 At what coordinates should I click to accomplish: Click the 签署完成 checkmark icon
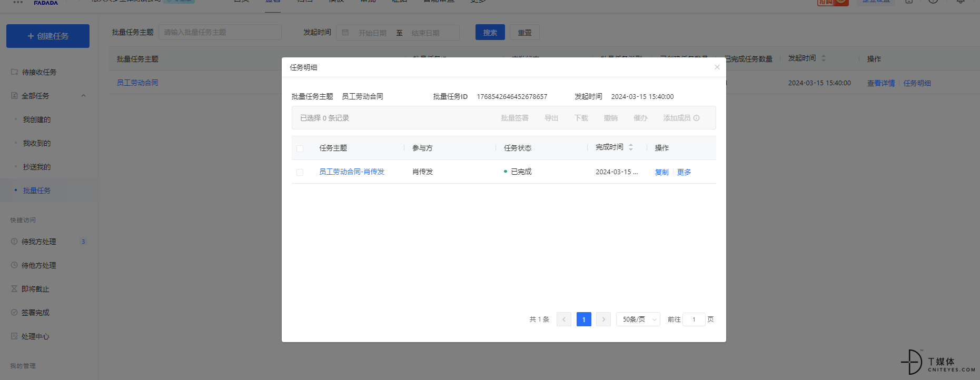(x=14, y=312)
